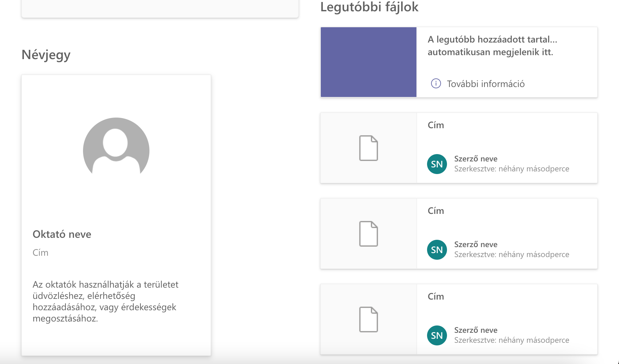Click the first file's SN author avatar
This screenshot has height=364, width=619.
pyautogui.click(x=437, y=164)
